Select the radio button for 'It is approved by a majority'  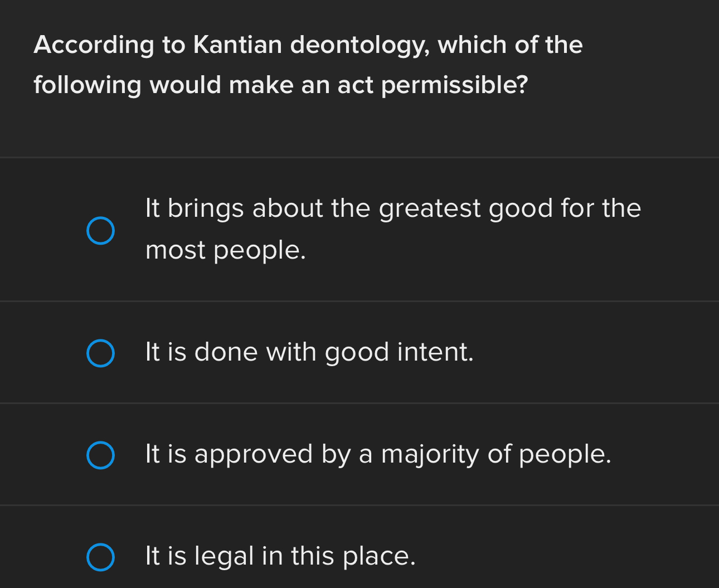coord(101,455)
